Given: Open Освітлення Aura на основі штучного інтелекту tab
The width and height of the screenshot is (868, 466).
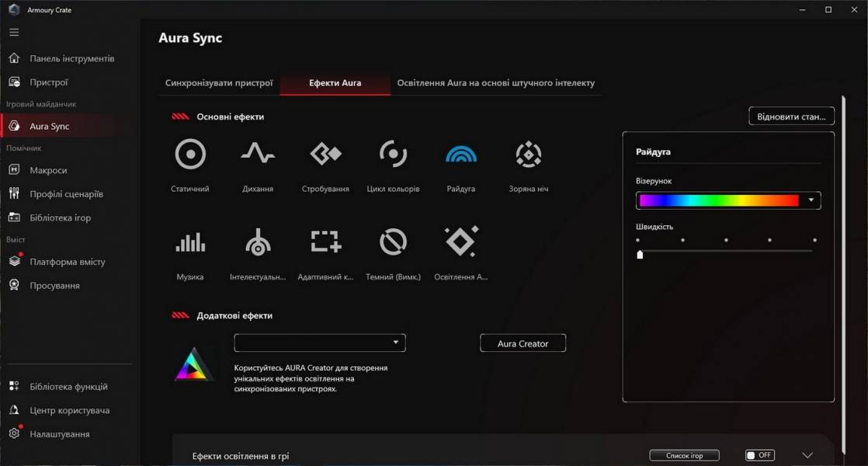Looking at the screenshot, I should (x=496, y=83).
